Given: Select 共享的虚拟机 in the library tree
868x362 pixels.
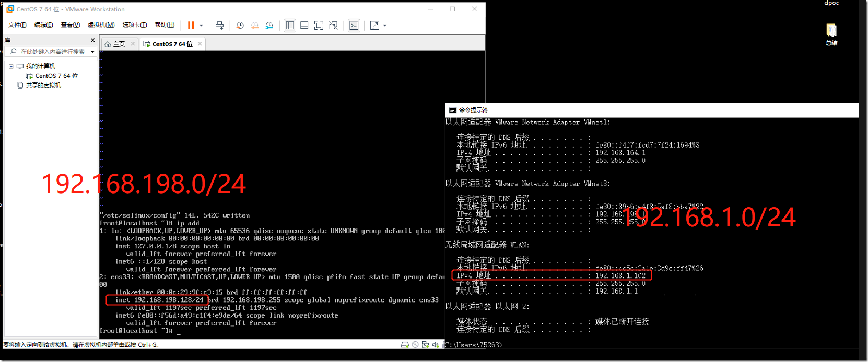Looking at the screenshot, I should coord(43,85).
